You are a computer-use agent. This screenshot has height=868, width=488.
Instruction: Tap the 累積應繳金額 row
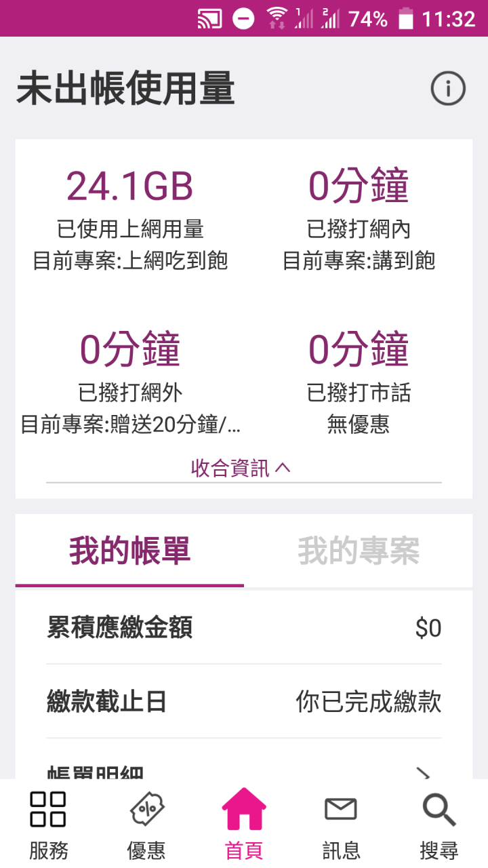click(x=244, y=628)
